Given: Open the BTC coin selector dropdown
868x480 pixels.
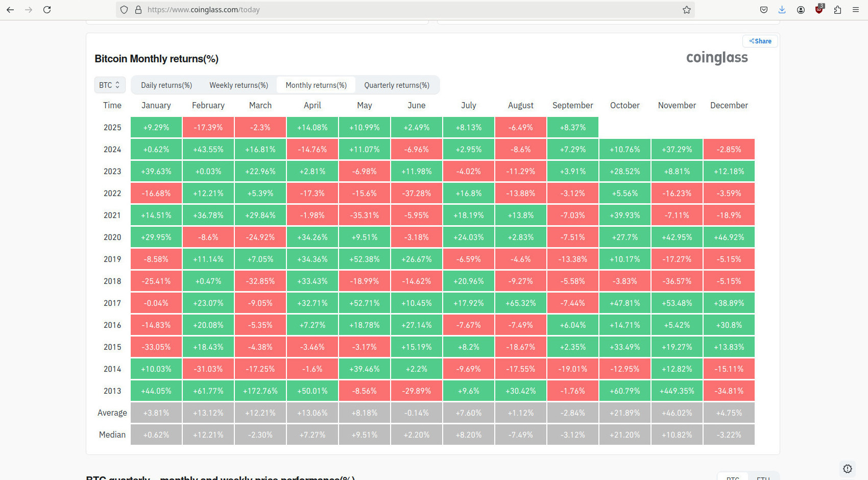Looking at the screenshot, I should pyautogui.click(x=110, y=85).
